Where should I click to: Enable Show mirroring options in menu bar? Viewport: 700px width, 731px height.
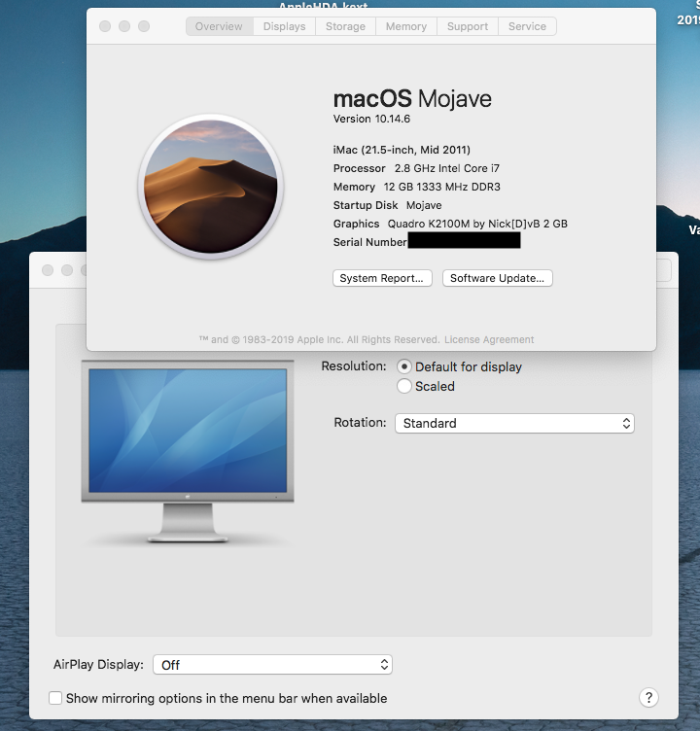[x=55, y=698]
